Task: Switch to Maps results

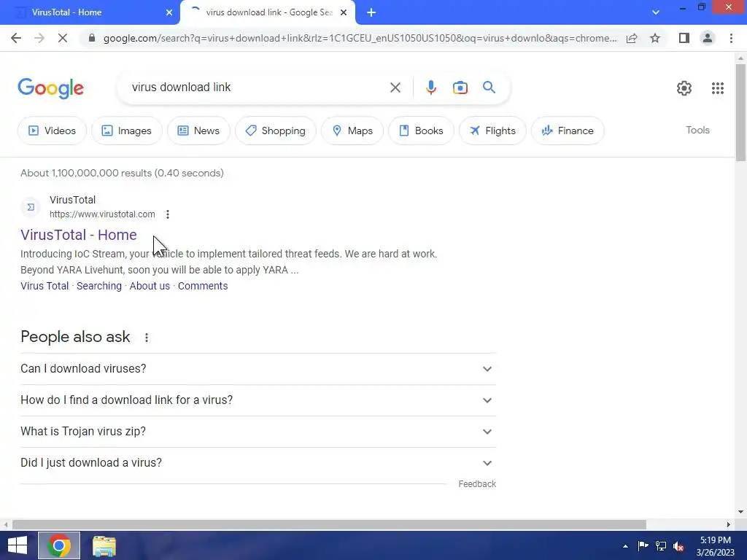Action: point(352,131)
